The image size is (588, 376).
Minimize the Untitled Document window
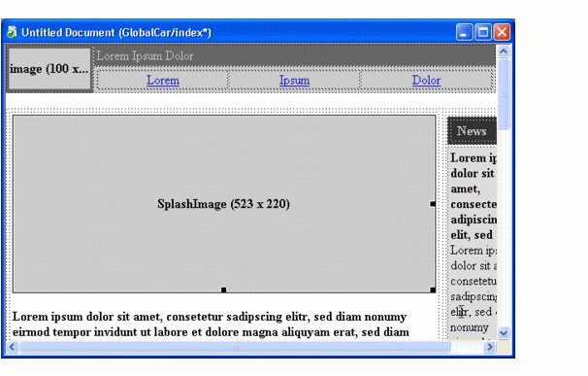coord(464,32)
